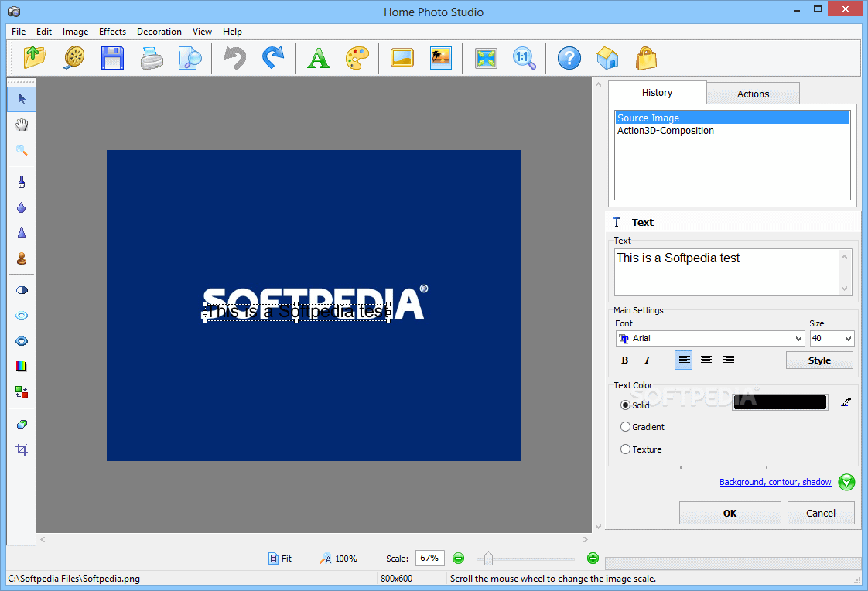Select the replace color squares tool
This screenshot has width=868, height=591.
tap(22, 391)
